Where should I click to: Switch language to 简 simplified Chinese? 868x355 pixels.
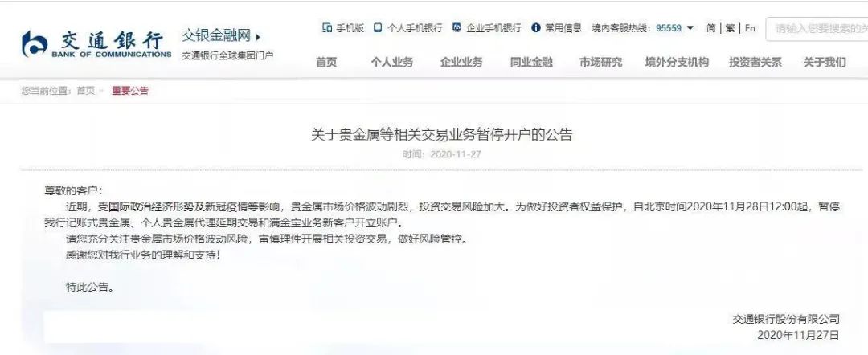tap(710, 28)
